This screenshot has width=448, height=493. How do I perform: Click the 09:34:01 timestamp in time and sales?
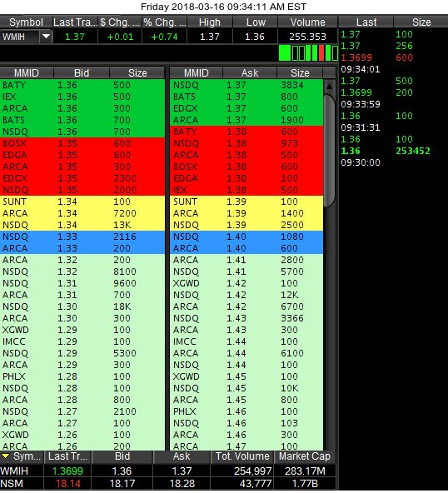click(361, 69)
